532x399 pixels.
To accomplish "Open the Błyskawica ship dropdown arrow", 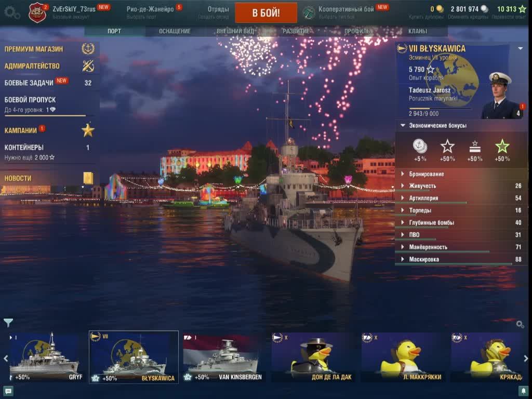I will click(x=521, y=48).
